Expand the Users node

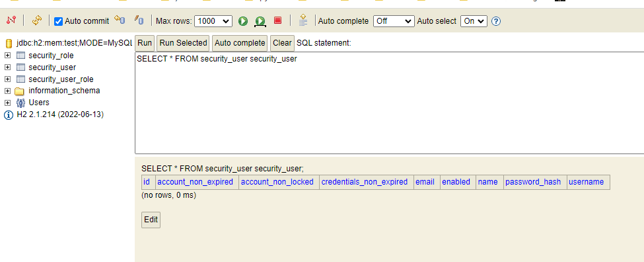(7, 103)
